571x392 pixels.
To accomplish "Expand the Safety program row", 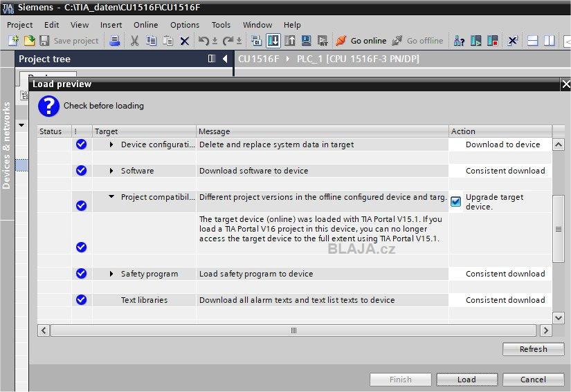I will point(111,274).
